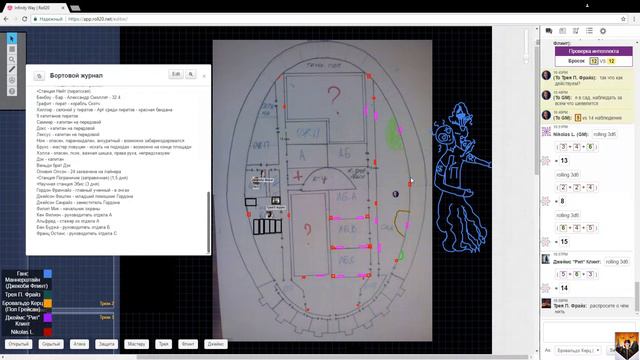Open the Help question-mark tool
The image size is (640, 360).
12,91
